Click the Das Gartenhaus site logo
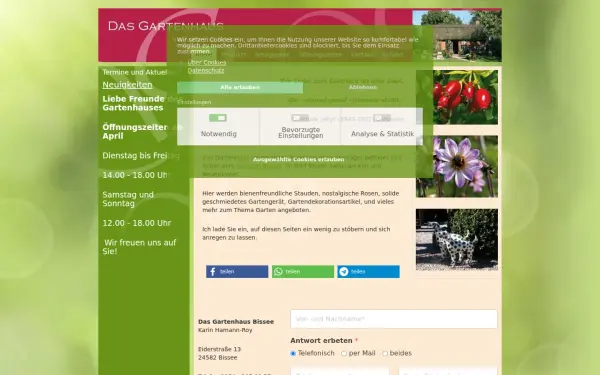Viewport: 600px width, 375px height. coord(166,26)
